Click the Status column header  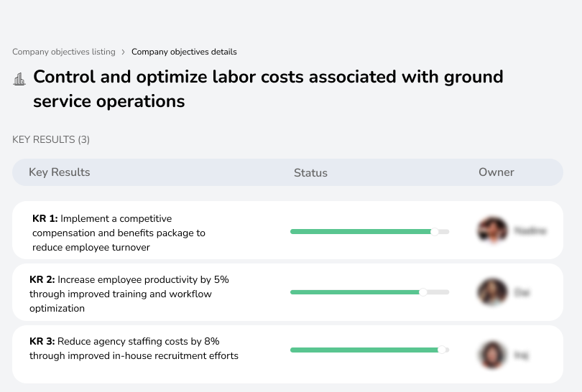coord(310,173)
